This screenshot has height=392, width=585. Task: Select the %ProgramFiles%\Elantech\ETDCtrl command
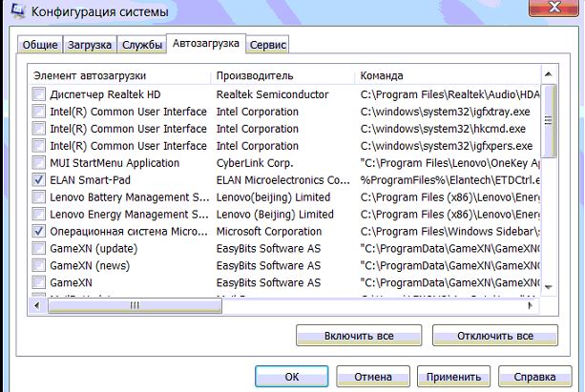449,180
